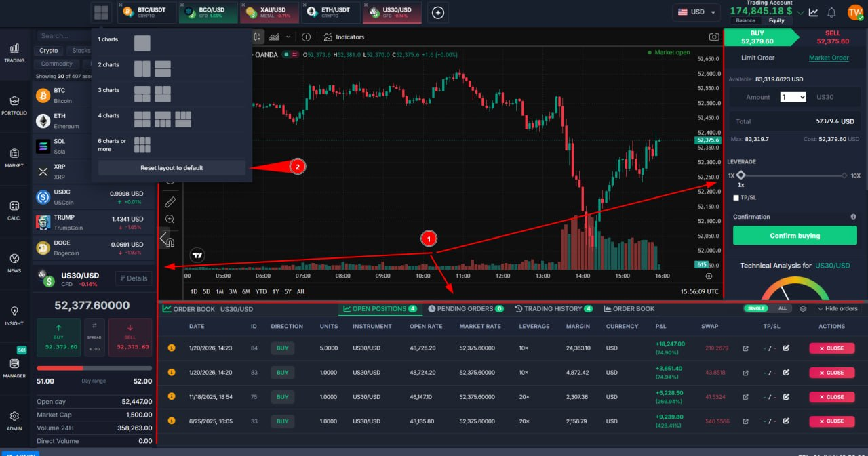
Task: Select TRUMP TrumpCoin in asset list
Action: click(x=95, y=222)
